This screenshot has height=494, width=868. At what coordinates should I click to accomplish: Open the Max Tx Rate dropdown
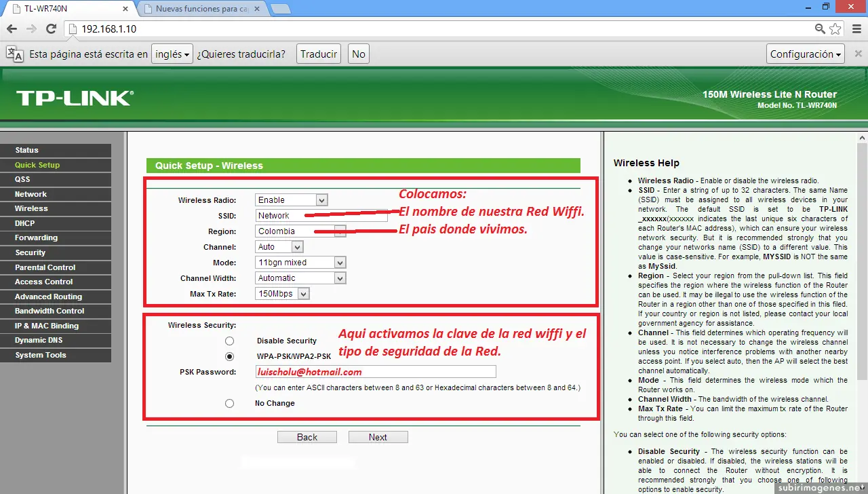click(x=283, y=294)
